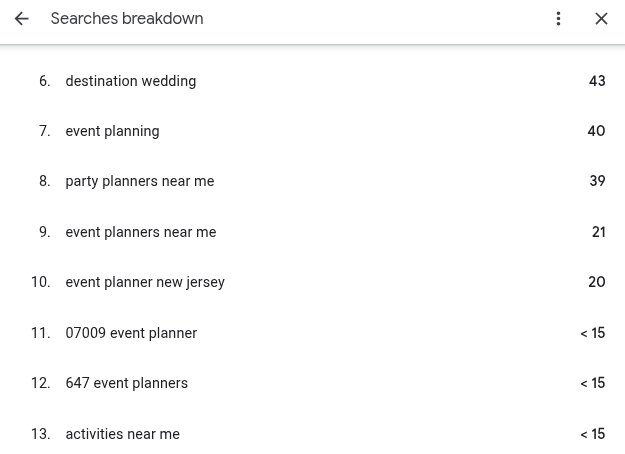Image resolution: width=625 pixels, height=454 pixels.
Task: Click the back arrow icon
Action: click(21, 19)
